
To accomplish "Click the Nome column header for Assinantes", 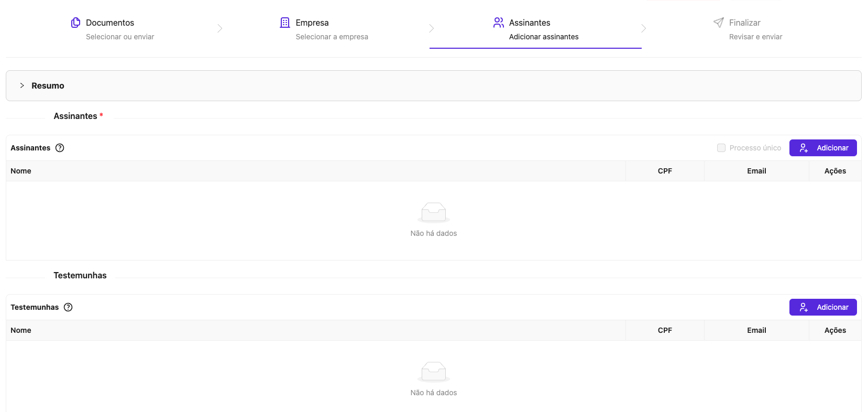I will pyautogui.click(x=21, y=171).
